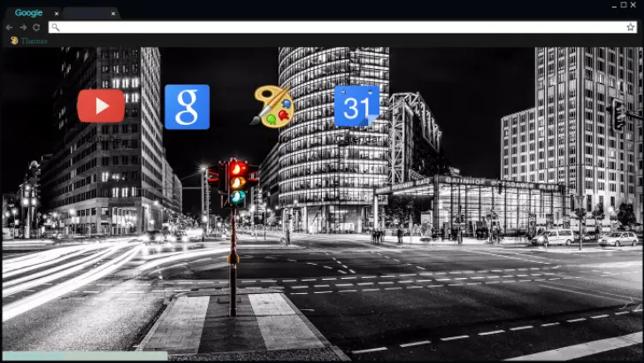The width and height of the screenshot is (644, 363).
Task: Click the browser forward arrow
Action: (x=22, y=27)
